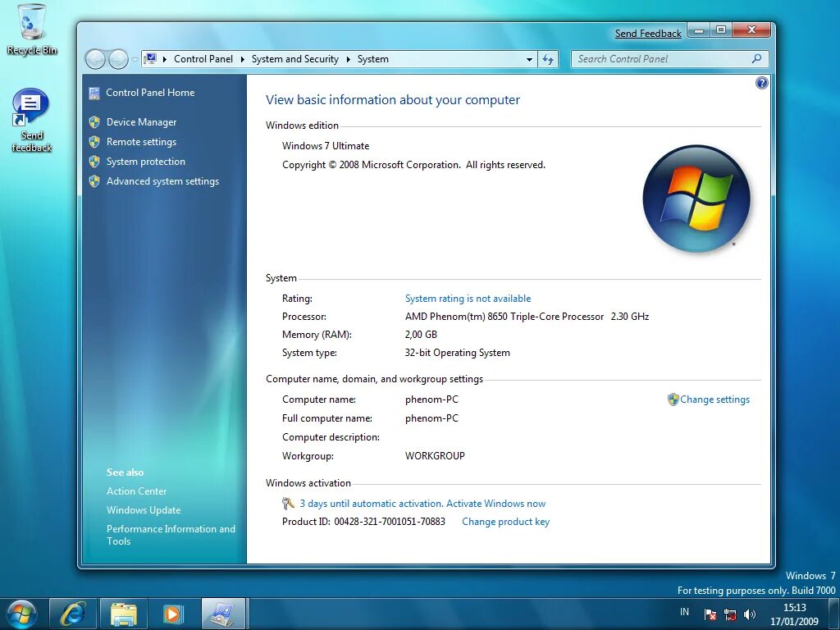Viewport: 840px width, 630px height.
Task: Click System rating is not available link
Action: point(468,299)
